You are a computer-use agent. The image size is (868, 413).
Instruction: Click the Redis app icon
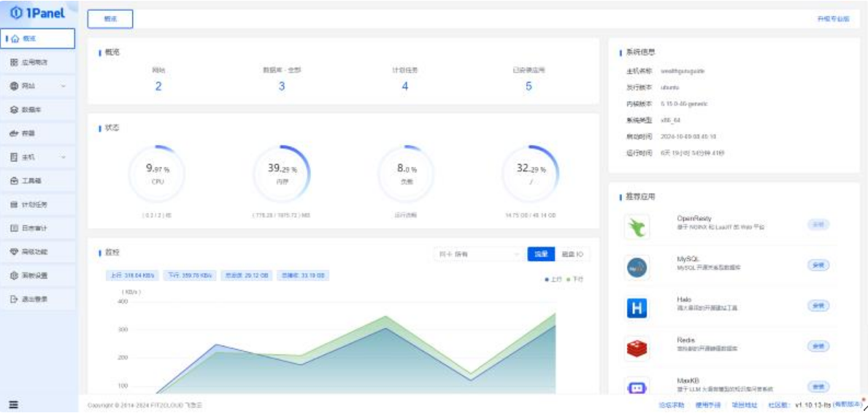click(637, 349)
